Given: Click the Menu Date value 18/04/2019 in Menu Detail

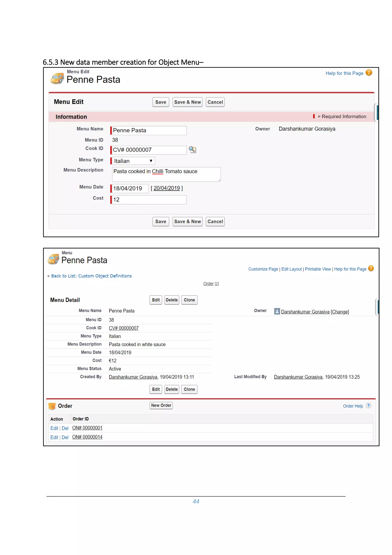Looking at the screenshot, I should point(120,352).
